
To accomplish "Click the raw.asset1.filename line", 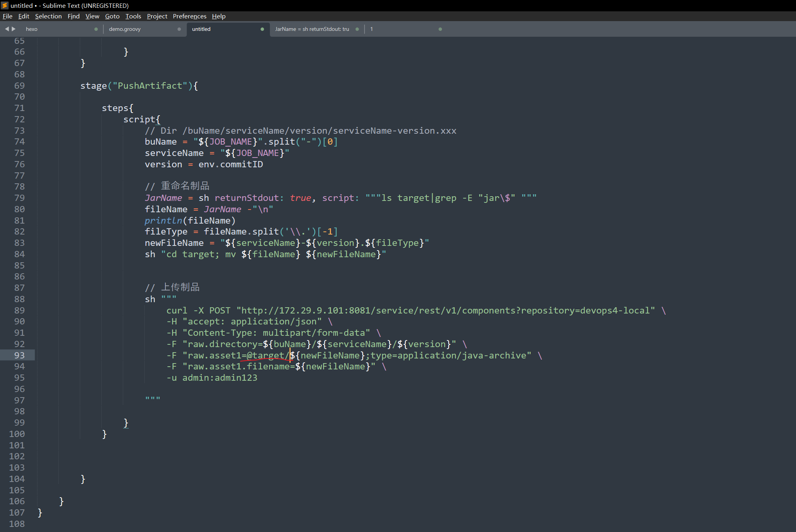I will click(x=276, y=366).
